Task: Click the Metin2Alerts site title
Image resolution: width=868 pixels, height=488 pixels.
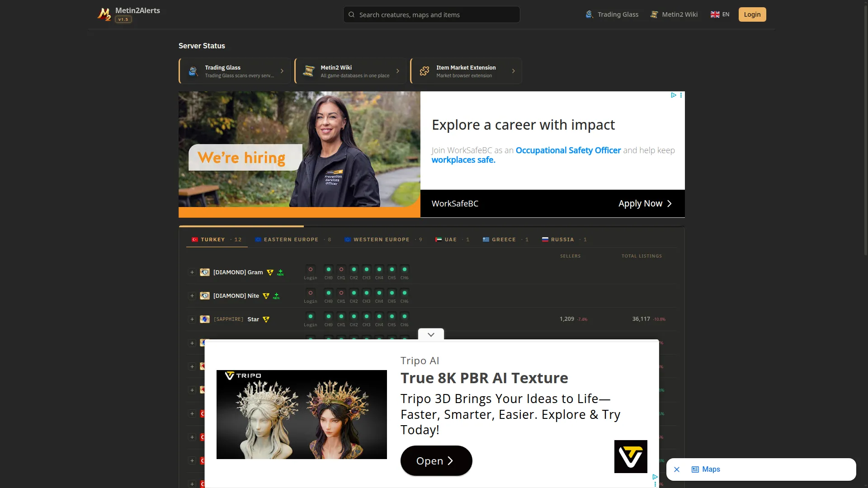Action: tap(137, 10)
